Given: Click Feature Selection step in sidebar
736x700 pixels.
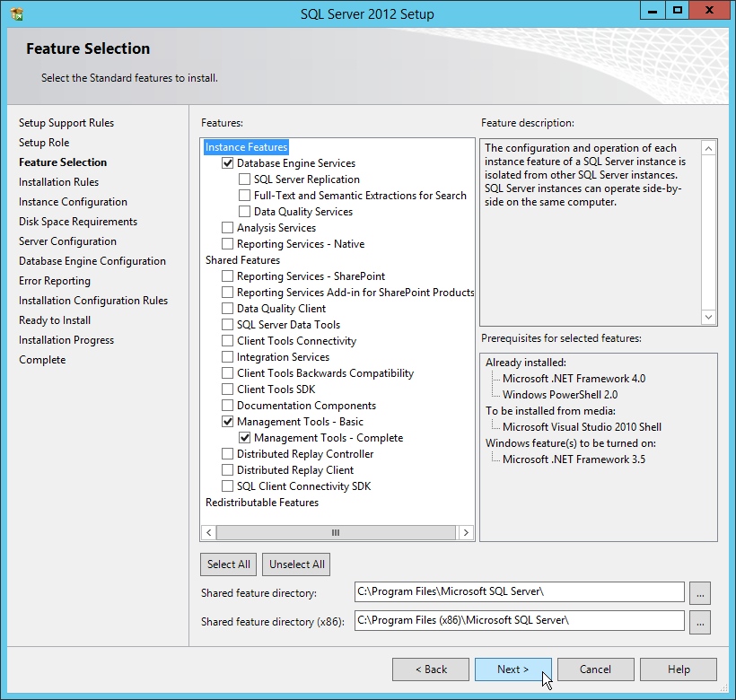Looking at the screenshot, I should pos(63,162).
